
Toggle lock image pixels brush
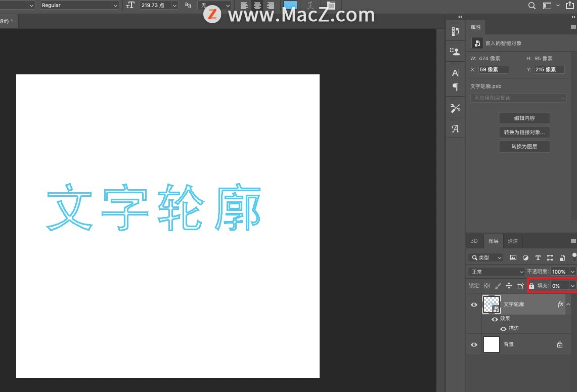(498, 286)
